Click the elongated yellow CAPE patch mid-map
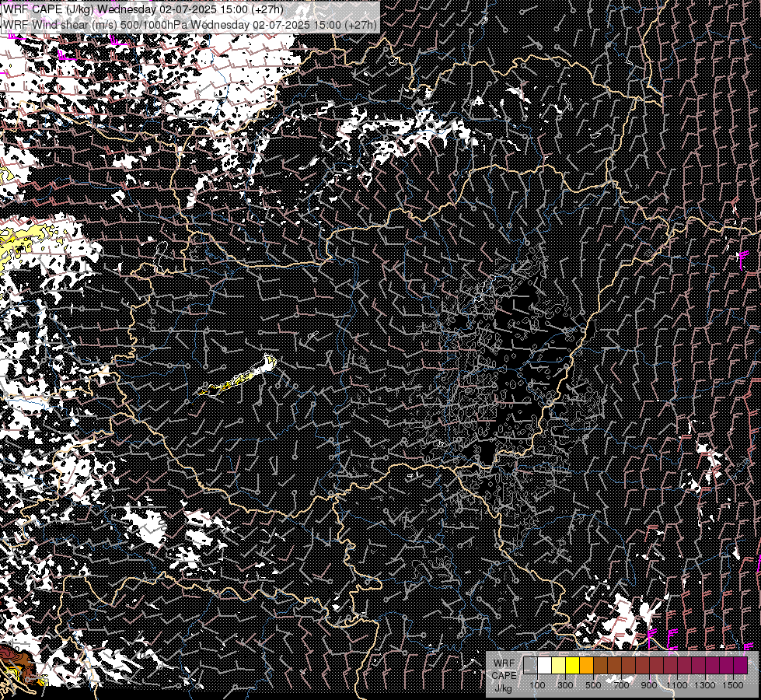Screen dimensions: 761x700 238,377
